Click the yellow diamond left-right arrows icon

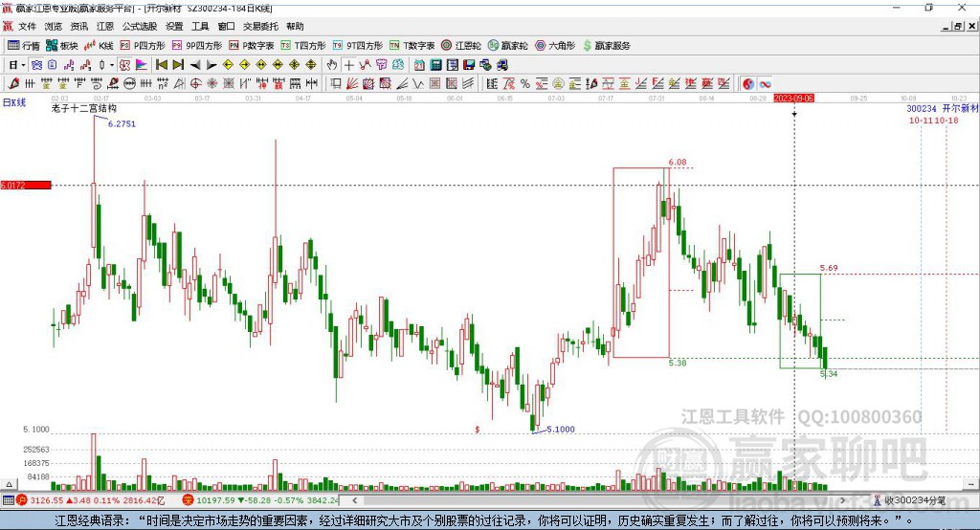[261, 65]
